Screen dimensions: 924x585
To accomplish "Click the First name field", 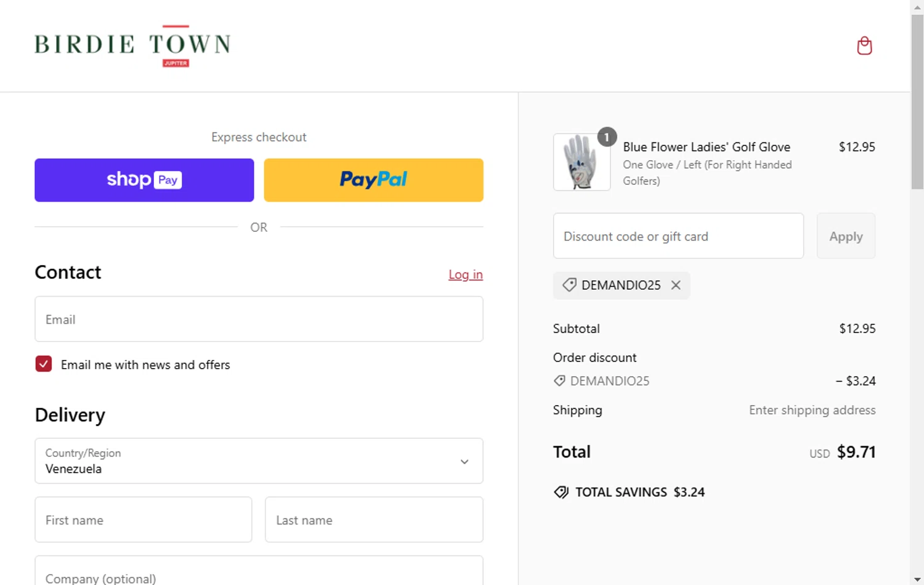I will 144,520.
